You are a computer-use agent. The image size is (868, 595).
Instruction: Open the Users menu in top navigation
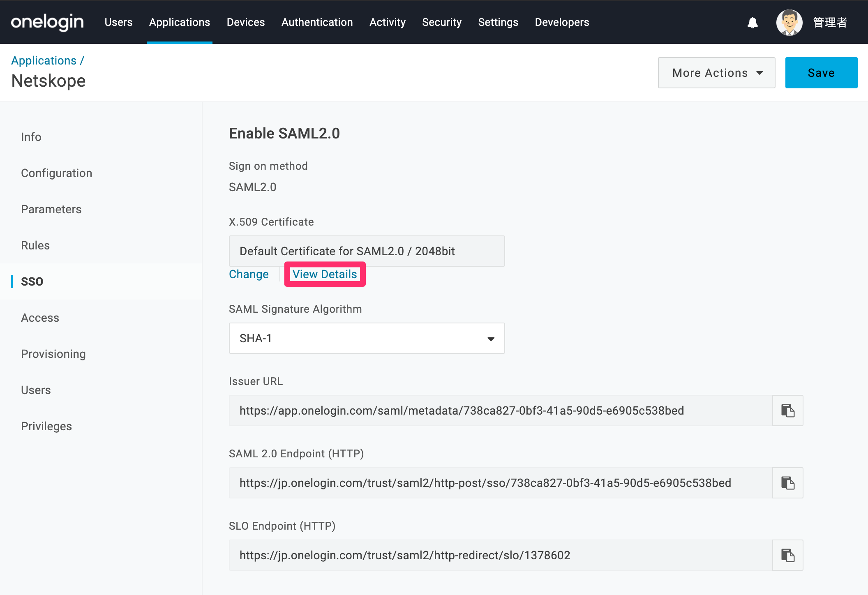coord(118,22)
